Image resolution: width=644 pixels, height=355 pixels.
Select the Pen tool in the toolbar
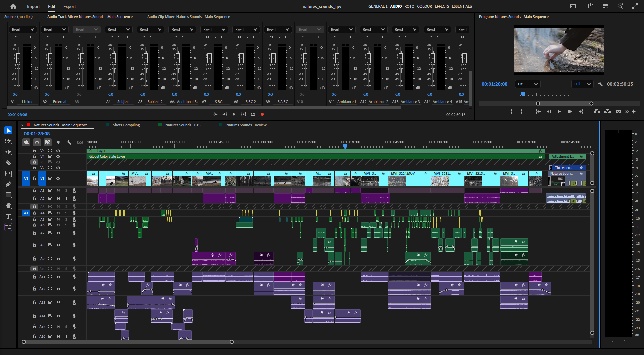coord(8,184)
